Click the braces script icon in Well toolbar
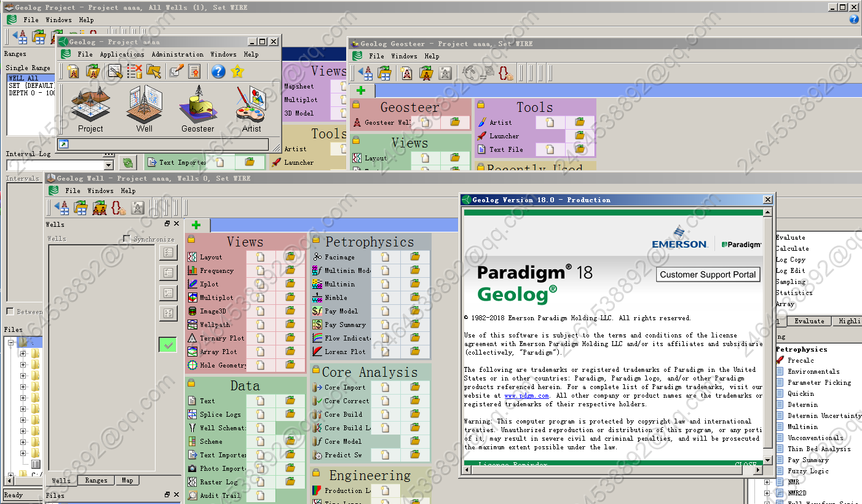862x504 pixels. (x=118, y=208)
